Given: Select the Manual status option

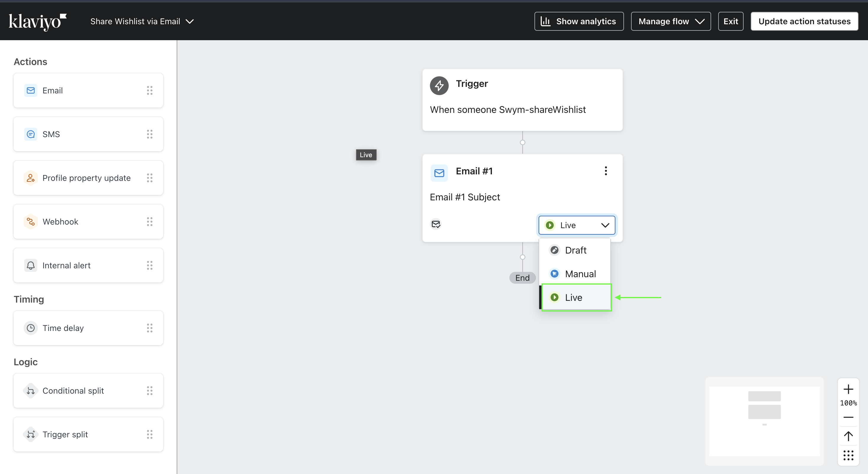Looking at the screenshot, I should tap(580, 274).
